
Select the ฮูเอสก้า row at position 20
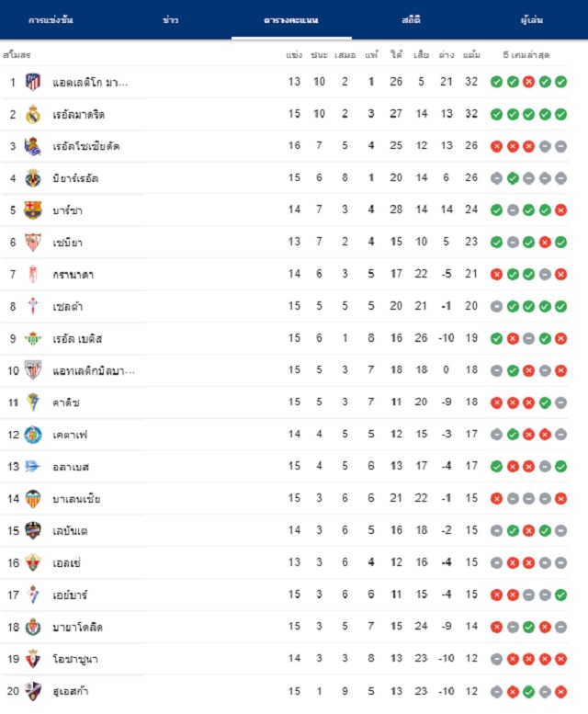pyautogui.click(x=285, y=691)
